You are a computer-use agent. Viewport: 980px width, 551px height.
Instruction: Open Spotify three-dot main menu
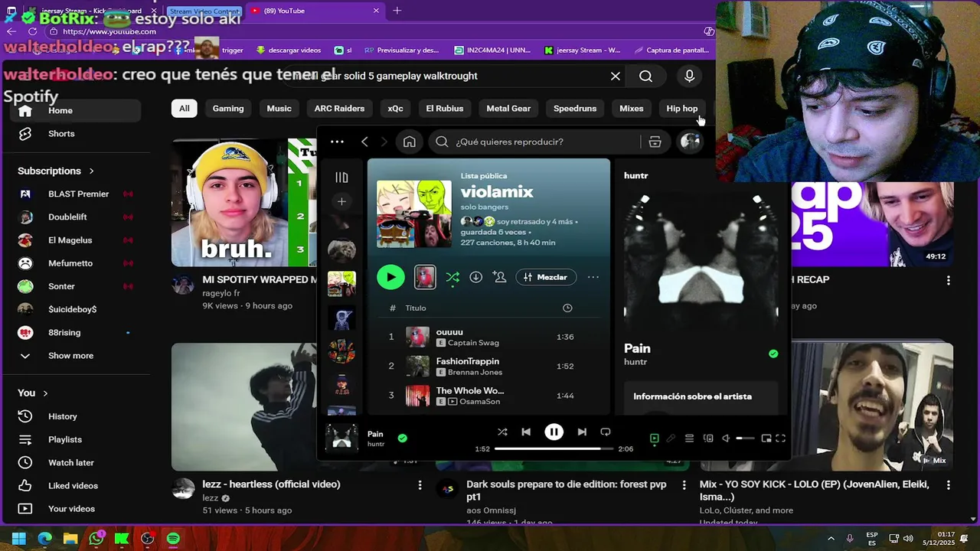(337, 142)
